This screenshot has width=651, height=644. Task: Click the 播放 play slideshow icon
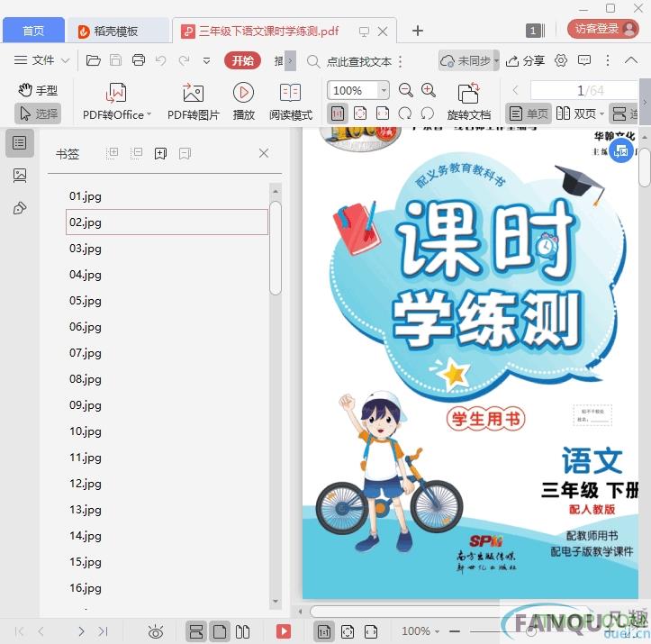point(243,102)
